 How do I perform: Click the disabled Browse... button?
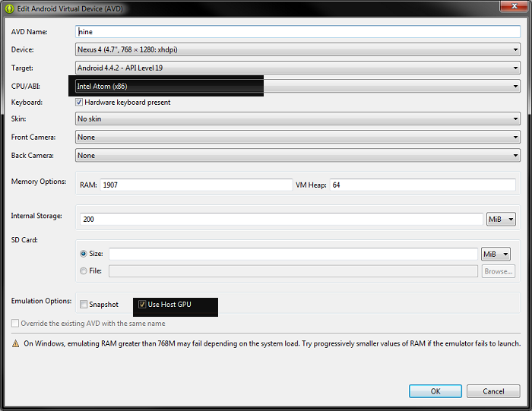pos(499,271)
